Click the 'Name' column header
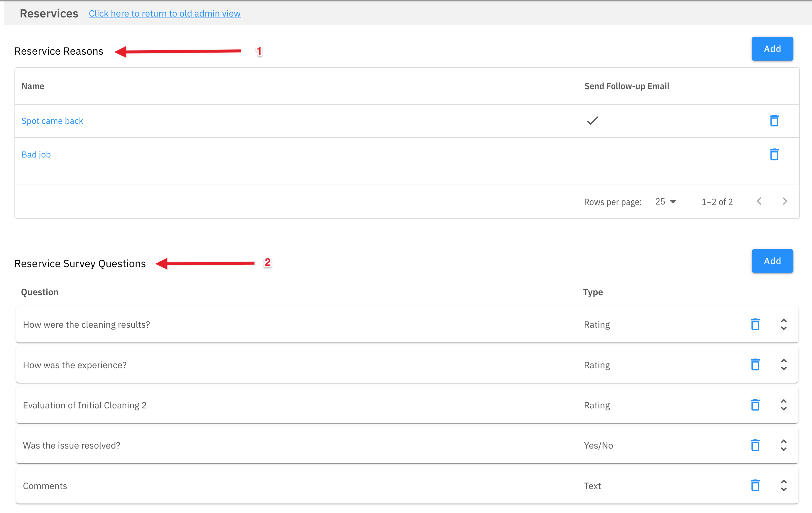 (x=33, y=86)
